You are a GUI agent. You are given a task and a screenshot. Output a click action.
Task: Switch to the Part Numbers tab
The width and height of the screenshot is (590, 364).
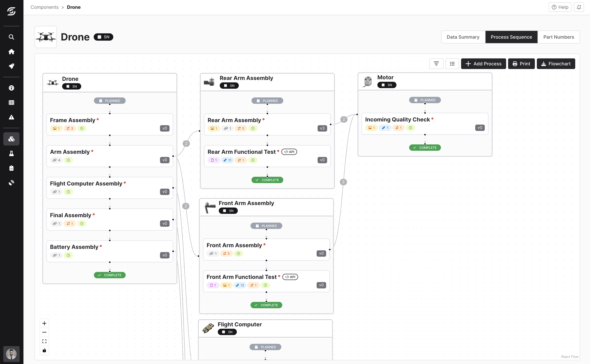click(558, 37)
